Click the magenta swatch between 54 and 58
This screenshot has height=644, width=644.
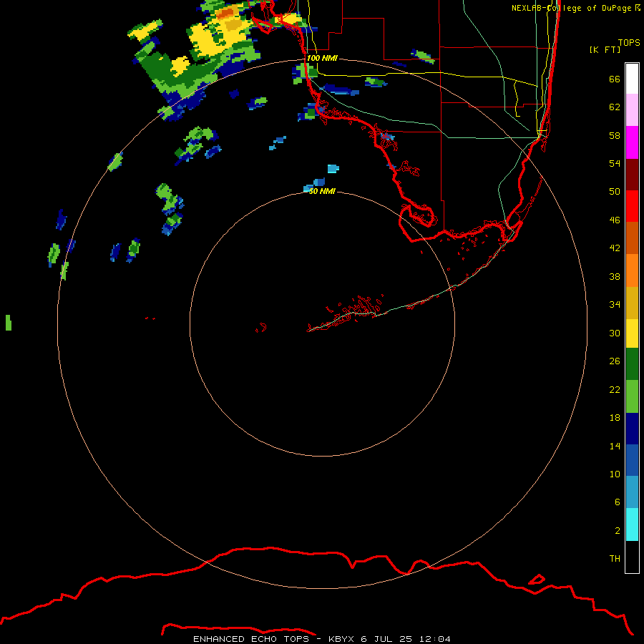point(632,142)
